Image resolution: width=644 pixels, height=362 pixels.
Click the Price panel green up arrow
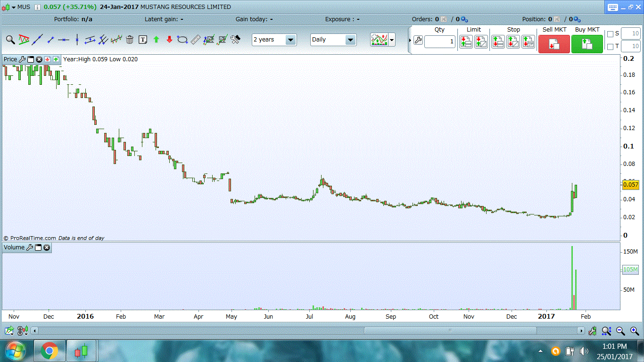point(56,59)
